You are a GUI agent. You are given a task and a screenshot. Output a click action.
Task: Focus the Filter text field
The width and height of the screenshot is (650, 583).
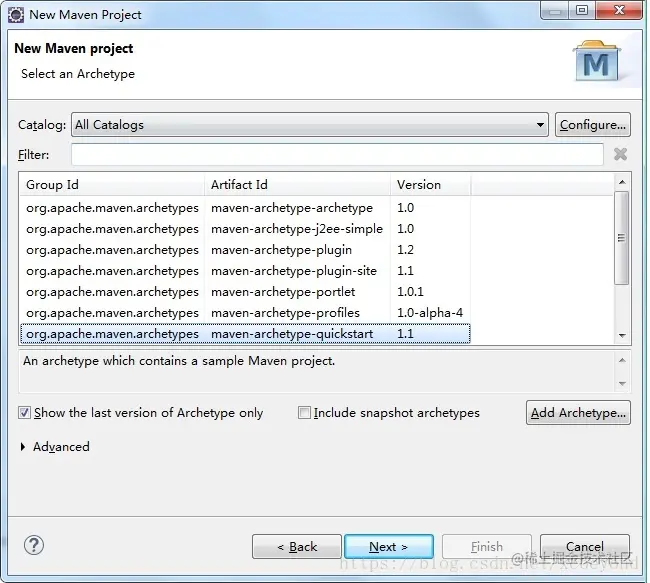coord(337,155)
